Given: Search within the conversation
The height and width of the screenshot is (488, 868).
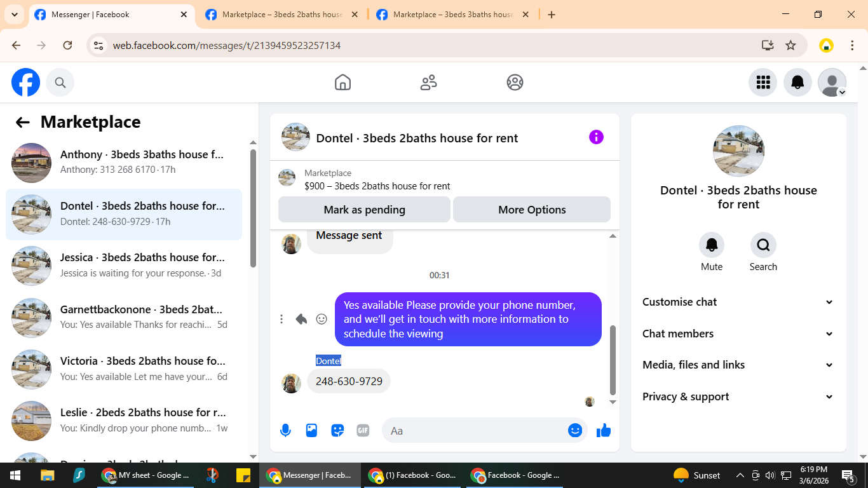Looking at the screenshot, I should tap(763, 245).
